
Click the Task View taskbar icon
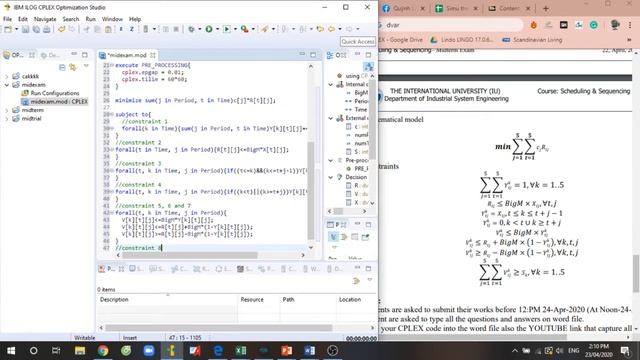pos(56,351)
